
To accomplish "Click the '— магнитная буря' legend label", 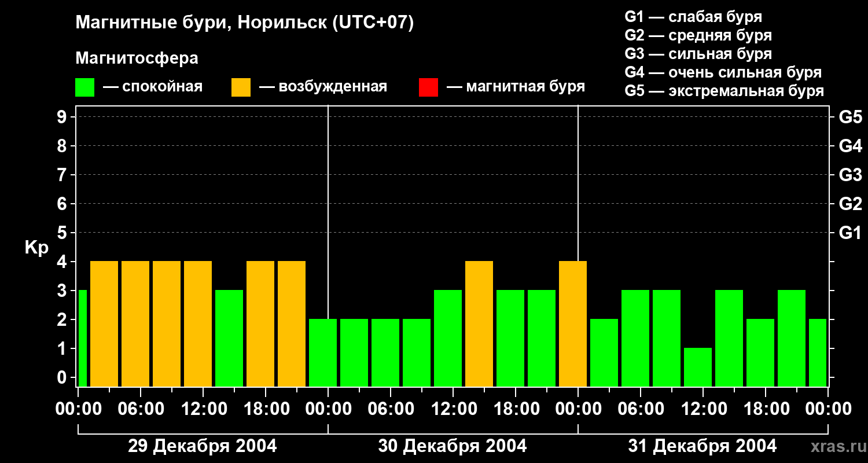I will point(516,87).
